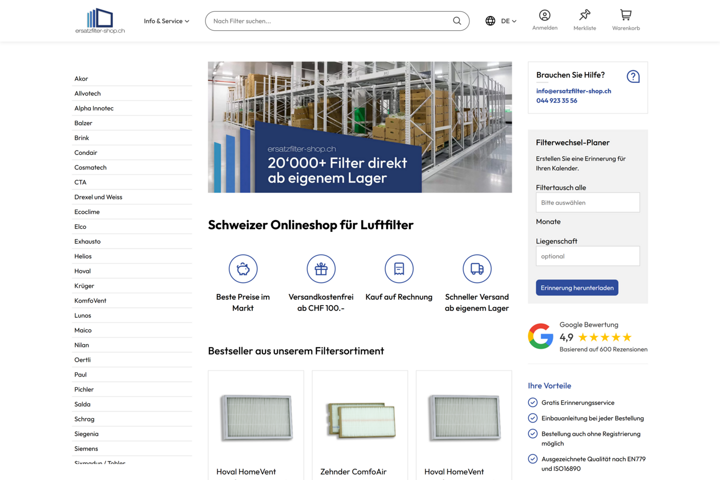Click the Erinnerung herunterladen button
This screenshot has height=480, width=720.
(x=577, y=288)
